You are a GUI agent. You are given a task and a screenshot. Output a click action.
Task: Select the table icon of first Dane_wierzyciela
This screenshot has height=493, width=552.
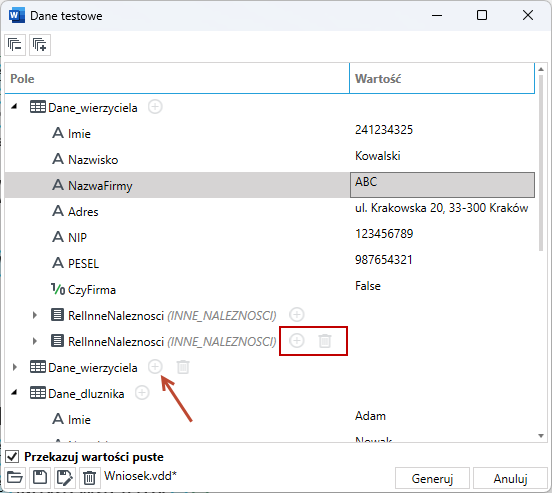[38, 107]
